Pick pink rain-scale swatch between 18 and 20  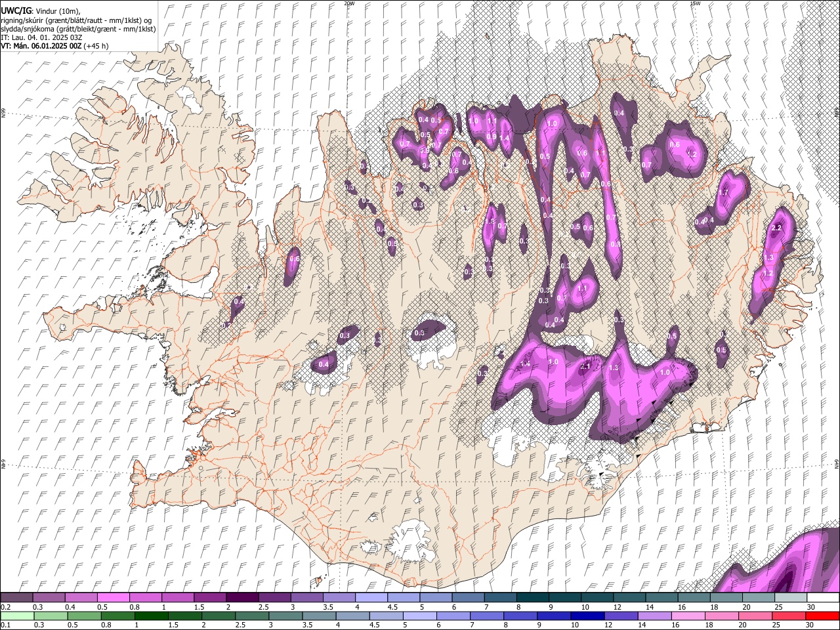click(x=722, y=616)
